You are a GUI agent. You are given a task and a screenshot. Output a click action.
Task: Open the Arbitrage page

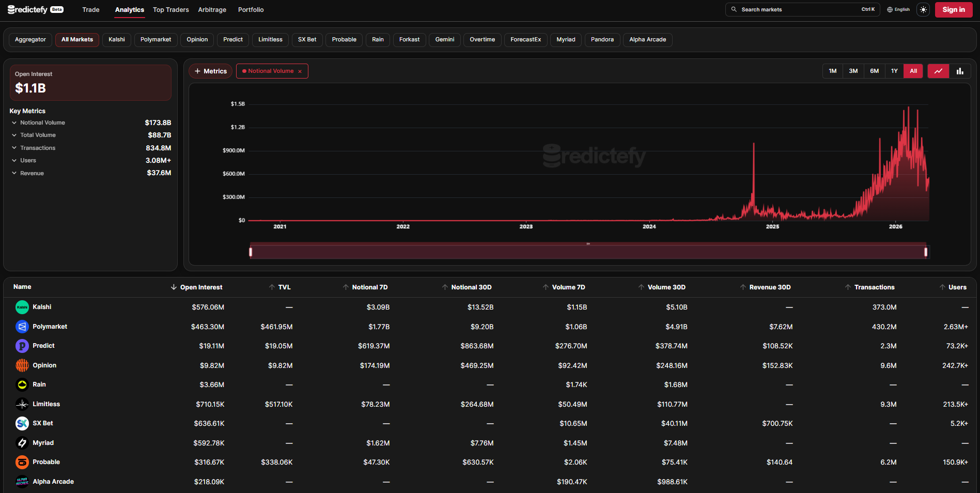[212, 10]
